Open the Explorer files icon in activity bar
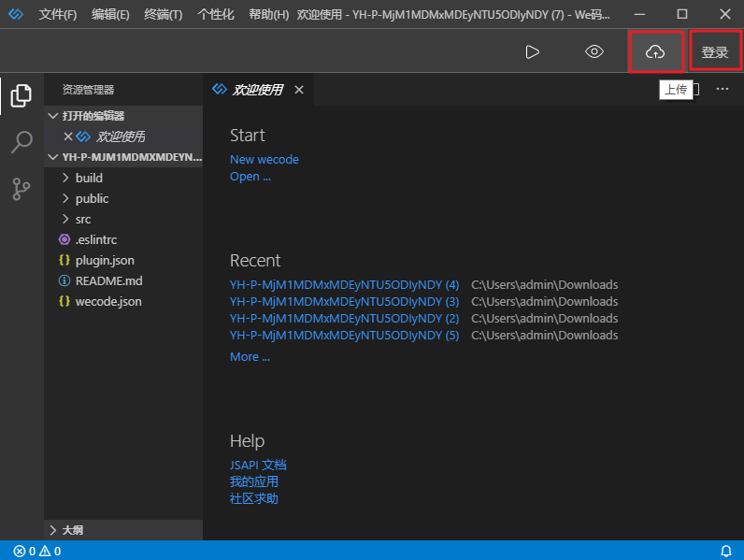Image resolution: width=744 pixels, height=560 pixels. tap(21, 95)
